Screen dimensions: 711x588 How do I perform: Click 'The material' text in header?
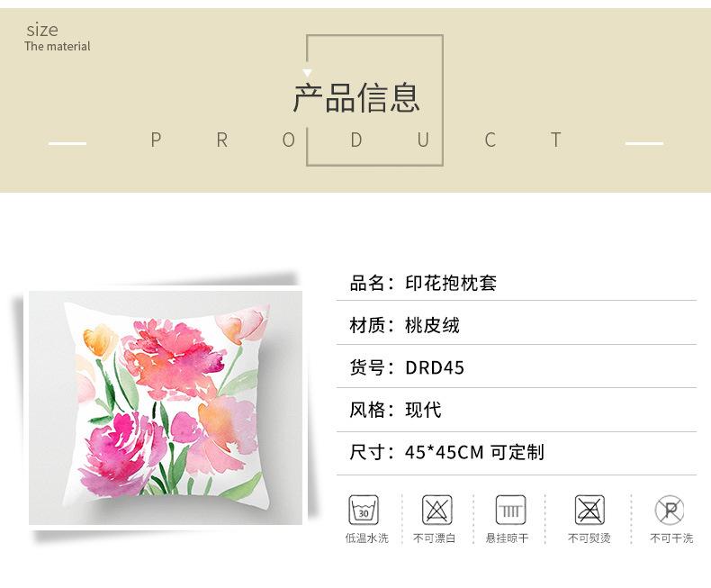(x=58, y=46)
